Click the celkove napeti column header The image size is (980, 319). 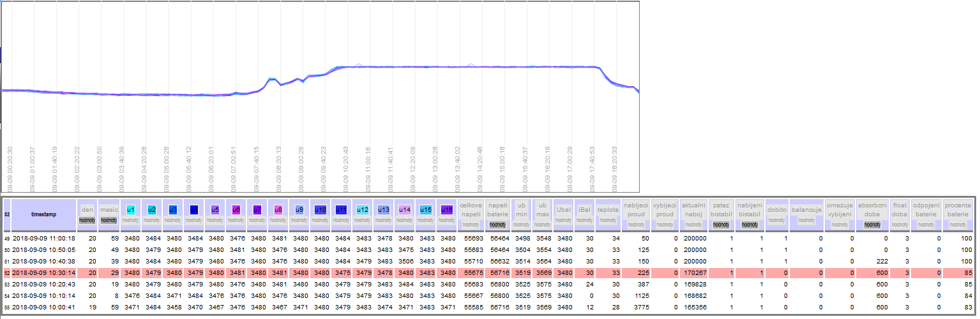[471, 209]
